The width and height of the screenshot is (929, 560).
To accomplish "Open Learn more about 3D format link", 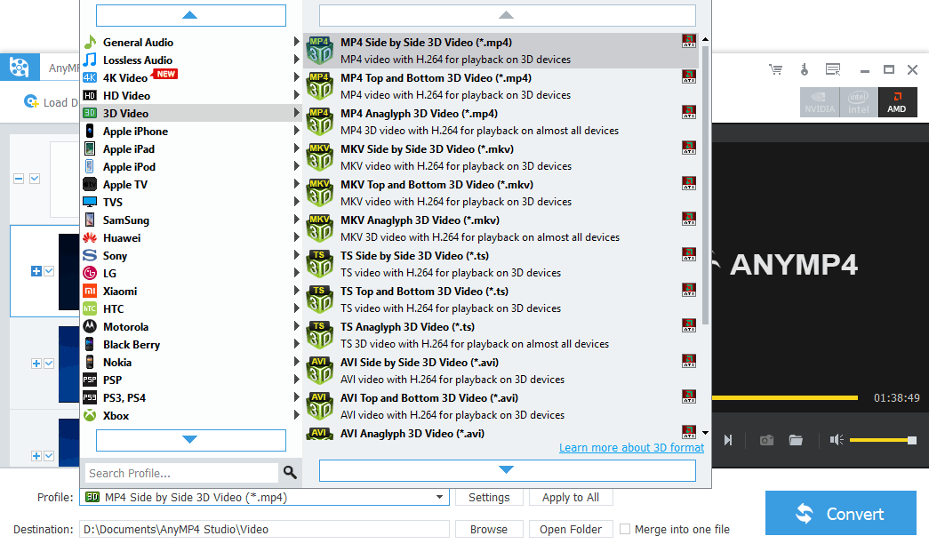I will pyautogui.click(x=631, y=447).
